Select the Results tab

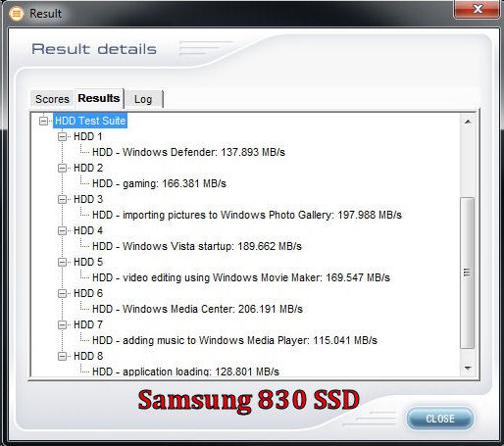[x=99, y=98]
